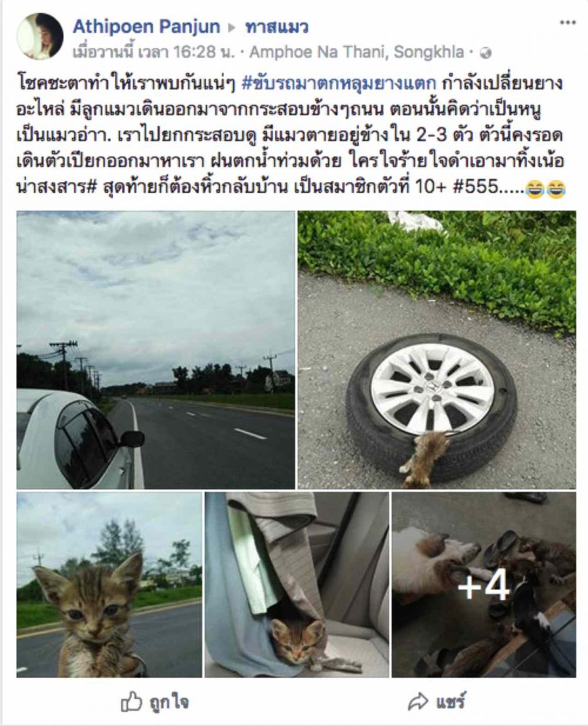Open the kitten close-up roadside photo
Viewport: 588px width, 726px height.
click(x=109, y=585)
